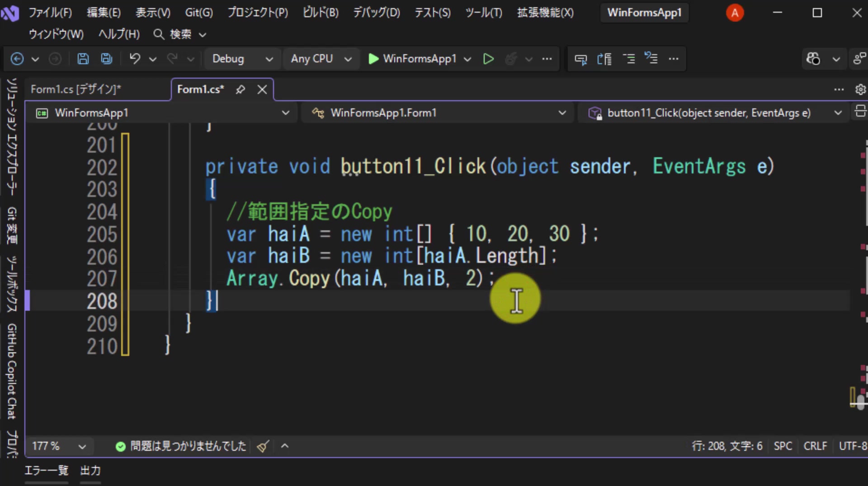Click the Save All multi-disk icon
The height and width of the screenshot is (486, 868).
tap(107, 59)
